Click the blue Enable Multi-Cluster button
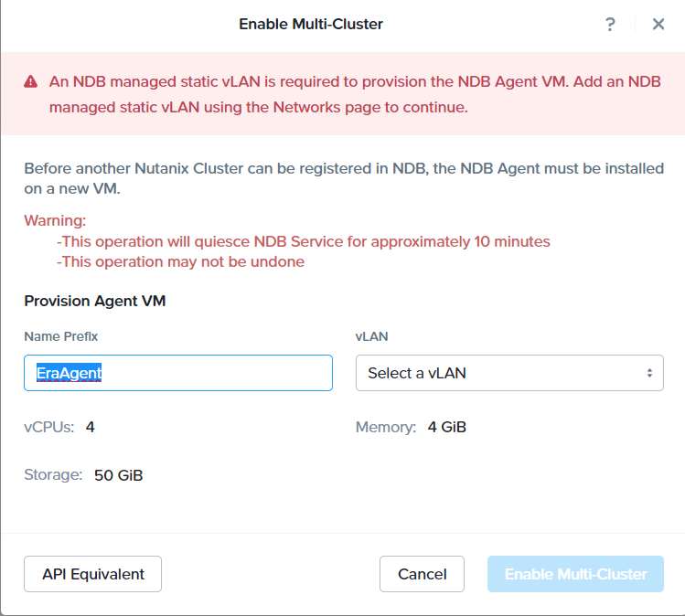 [575, 574]
